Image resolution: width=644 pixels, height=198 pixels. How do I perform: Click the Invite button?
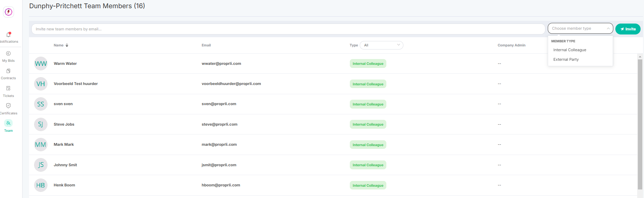[628, 29]
